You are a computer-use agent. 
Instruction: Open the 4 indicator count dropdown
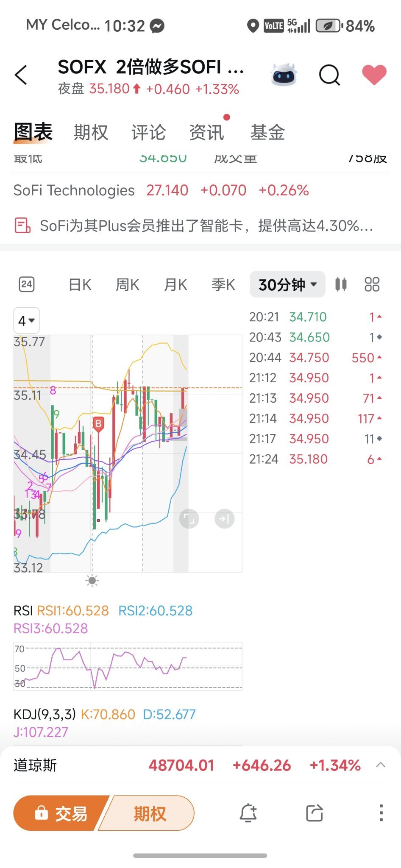[27, 321]
